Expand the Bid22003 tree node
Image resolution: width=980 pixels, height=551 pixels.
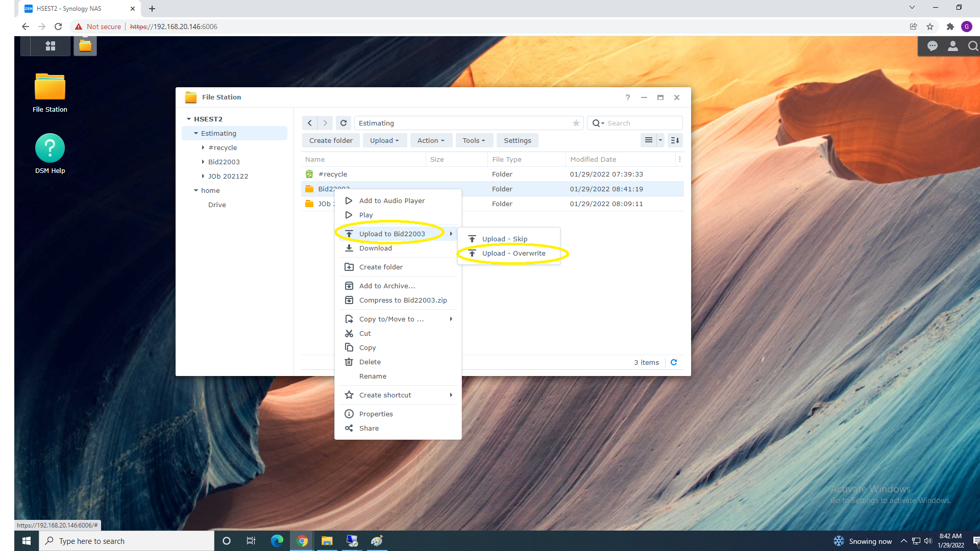(203, 162)
